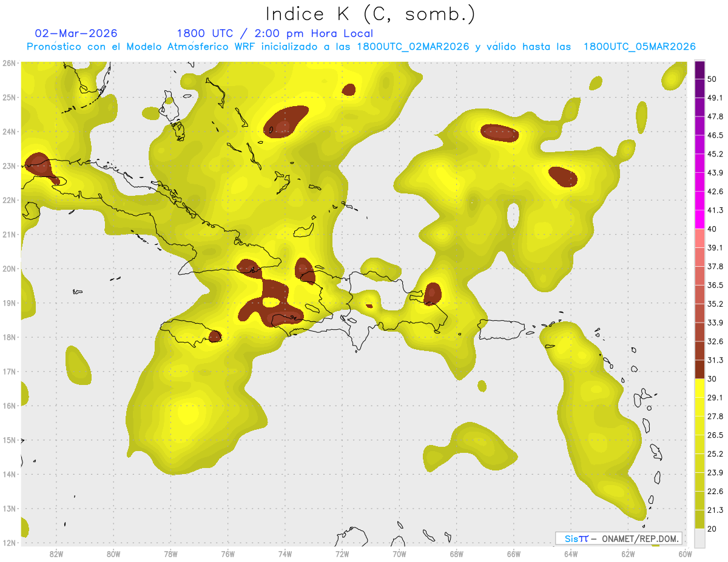Pick the olive swatch between 20 and 21.3

click(699, 519)
